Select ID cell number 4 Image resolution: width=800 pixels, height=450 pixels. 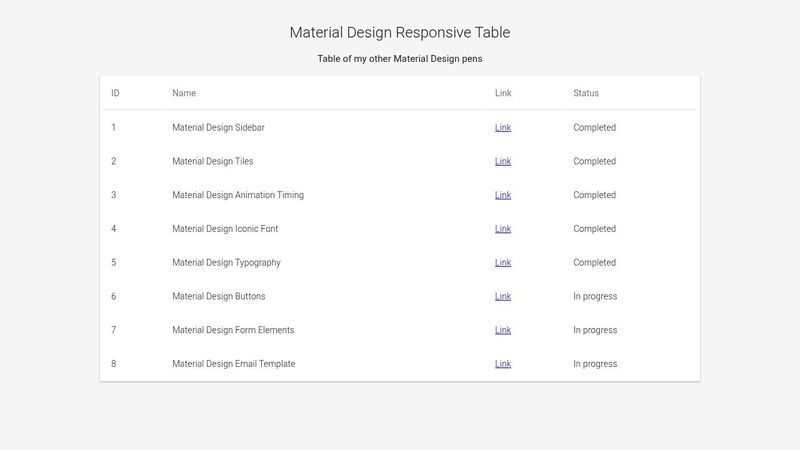tap(113, 229)
